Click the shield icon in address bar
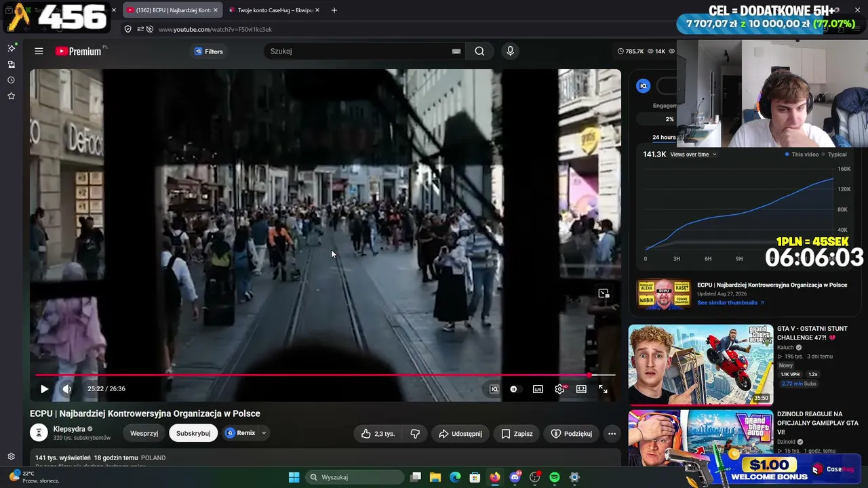The width and height of the screenshot is (868, 488). click(127, 29)
